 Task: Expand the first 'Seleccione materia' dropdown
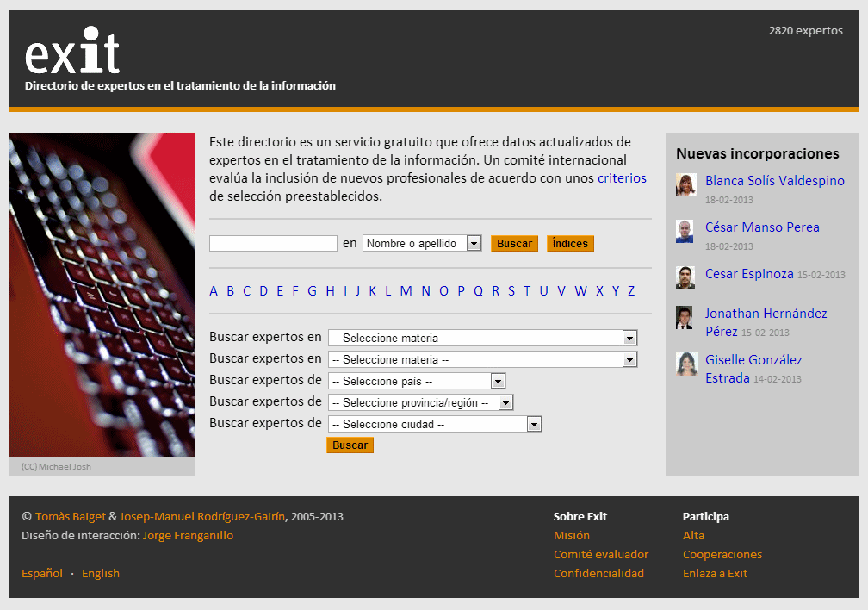point(482,338)
